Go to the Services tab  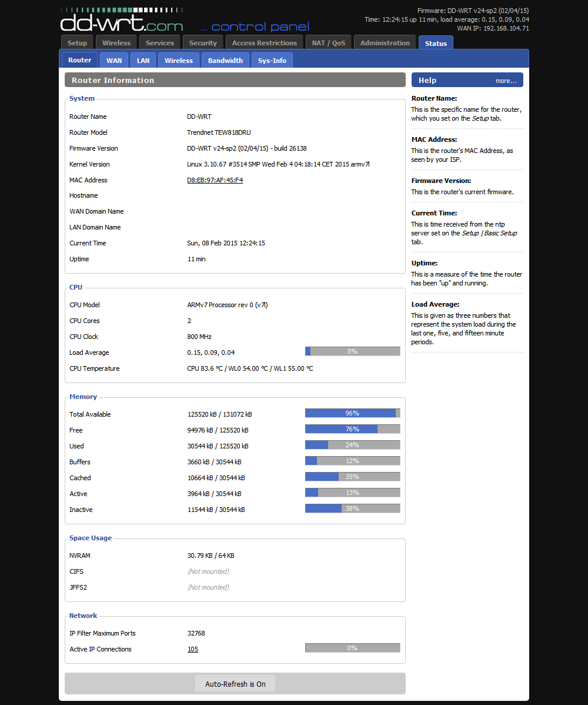[x=159, y=43]
